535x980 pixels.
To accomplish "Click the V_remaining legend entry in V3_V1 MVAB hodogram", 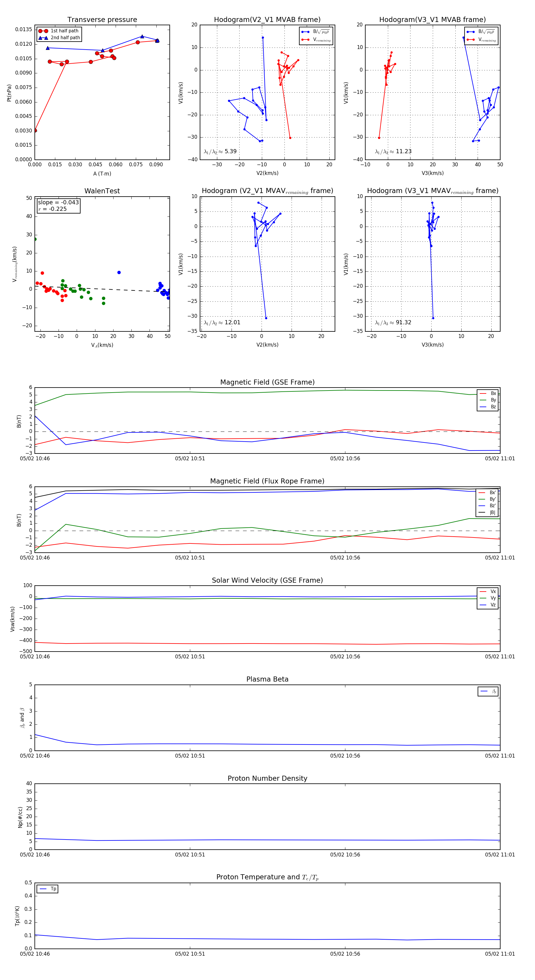I will 481,39.
